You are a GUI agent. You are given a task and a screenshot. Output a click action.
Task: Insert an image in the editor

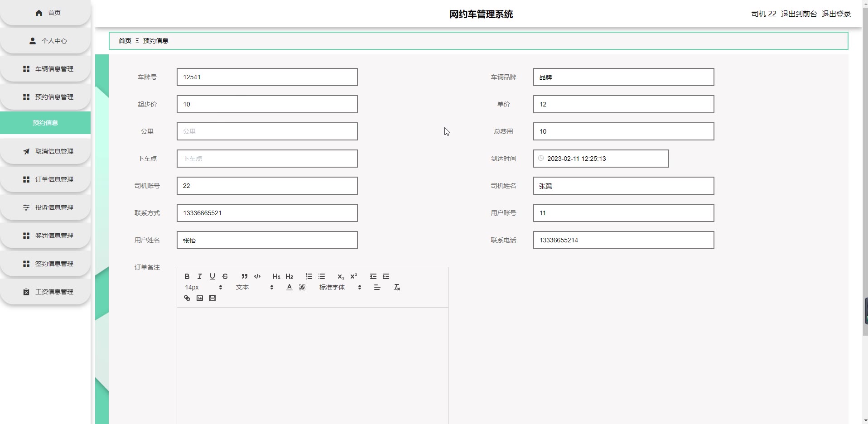click(x=199, y=298)
